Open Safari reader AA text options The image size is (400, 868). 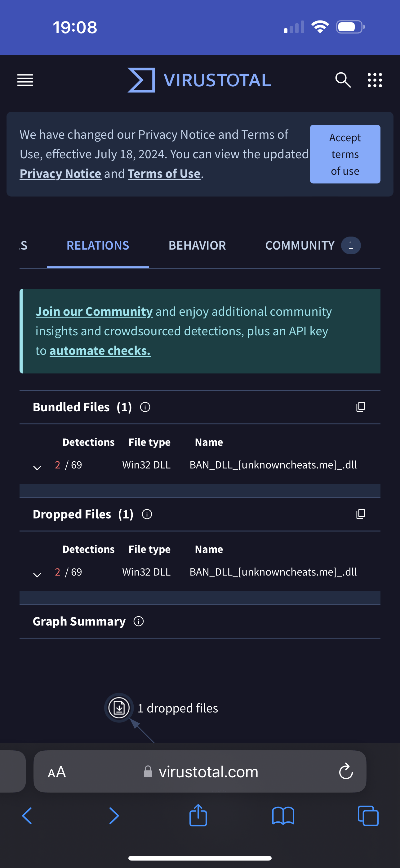coord(57,772)
